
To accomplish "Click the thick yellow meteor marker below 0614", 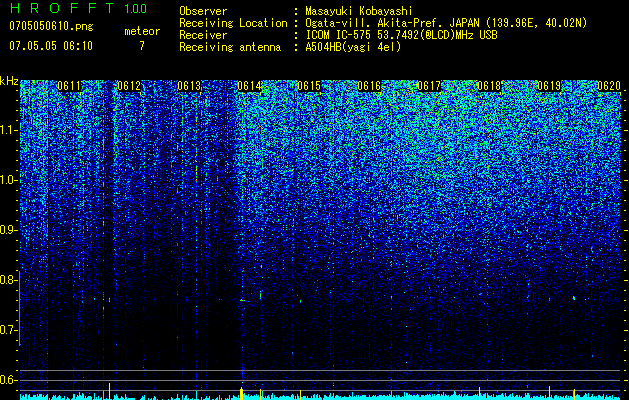I will point(241,394).
